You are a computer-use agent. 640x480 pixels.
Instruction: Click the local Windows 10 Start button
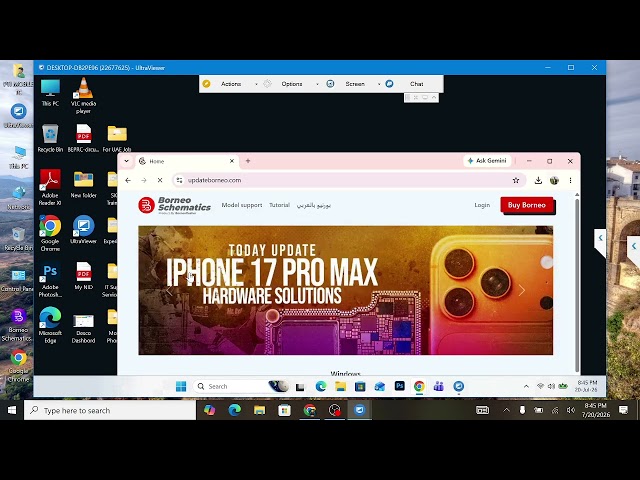tap(12, 410)
